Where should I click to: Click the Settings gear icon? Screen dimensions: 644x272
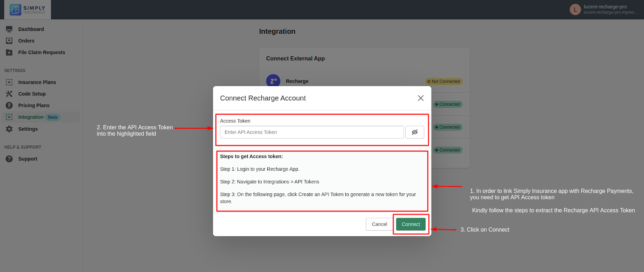pyautogui.click(x=9, y=129)
